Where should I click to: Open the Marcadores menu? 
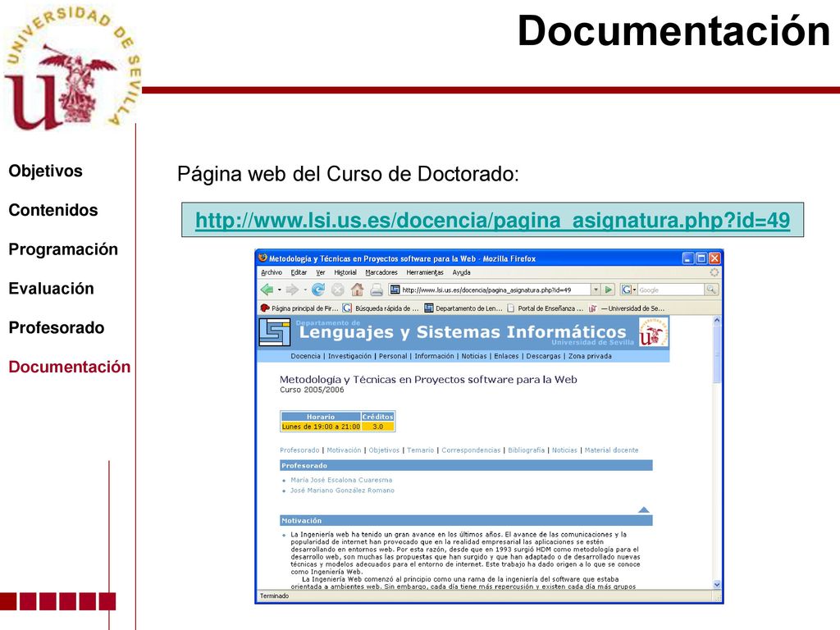pos(381,272)
